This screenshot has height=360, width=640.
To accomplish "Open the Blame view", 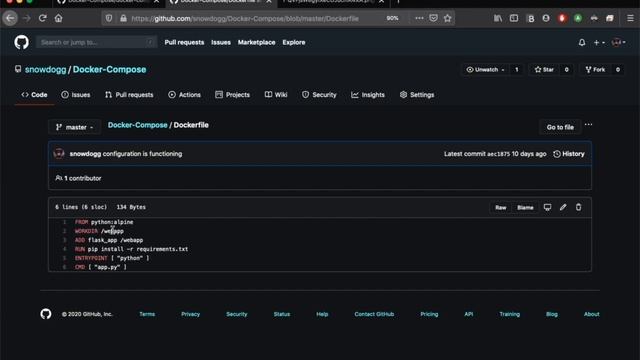I will click(525, 207).
